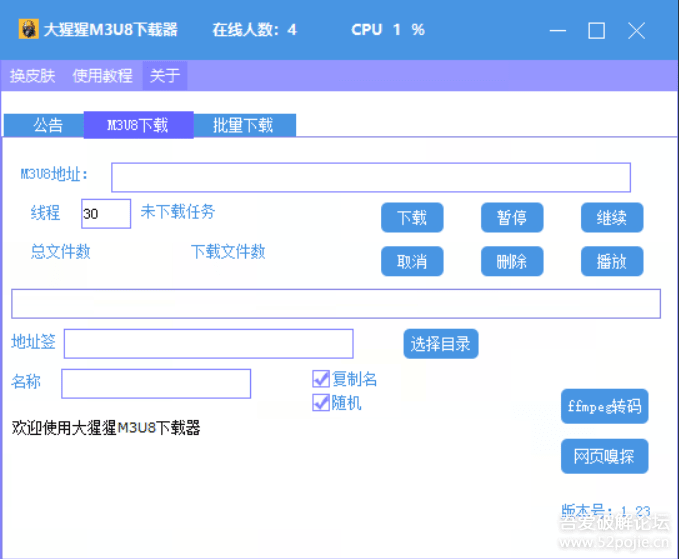Image resolution: width=679 pixels, height=559 pixels.
Task: Minimize the downloader window
Action: 558,31
